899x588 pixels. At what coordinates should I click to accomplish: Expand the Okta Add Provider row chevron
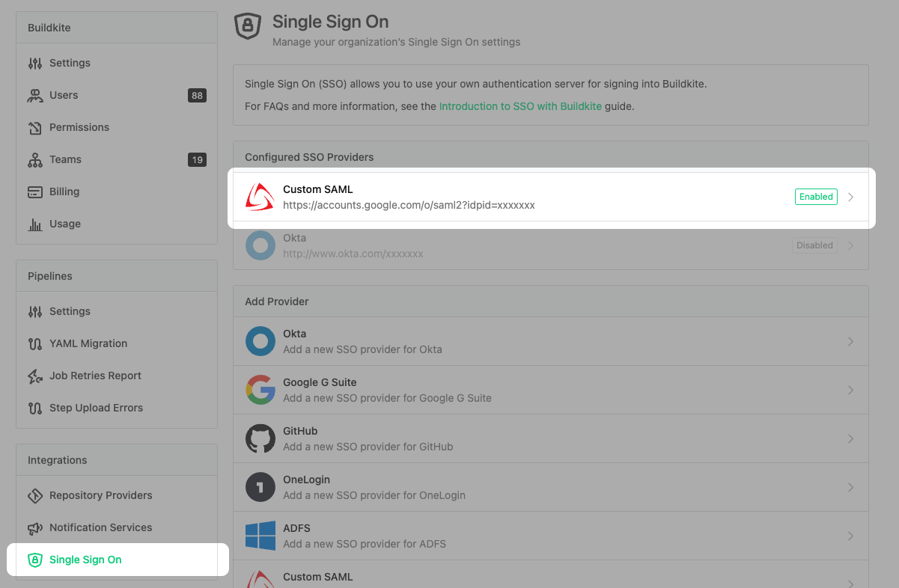(x=851, y=340)
